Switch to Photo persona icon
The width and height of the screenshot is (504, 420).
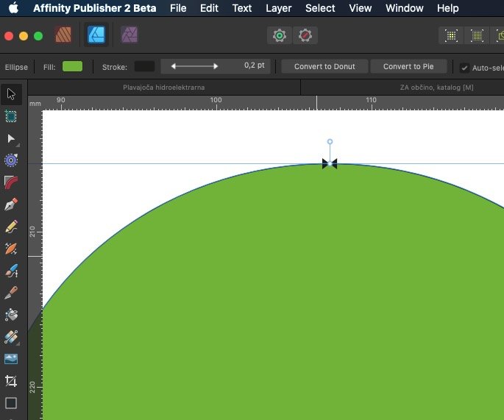tap(129, 35)
